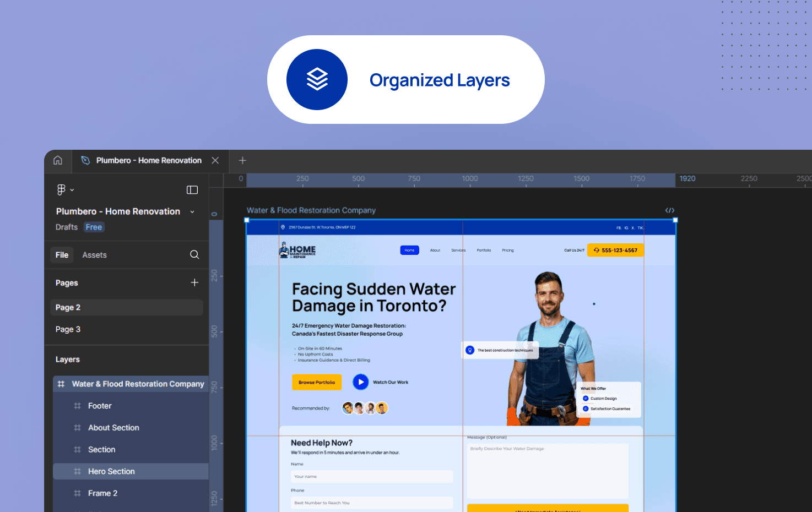Select the Water & Flood Restoration Company layer
The image size is (812, 512).
tap(131, 384)
